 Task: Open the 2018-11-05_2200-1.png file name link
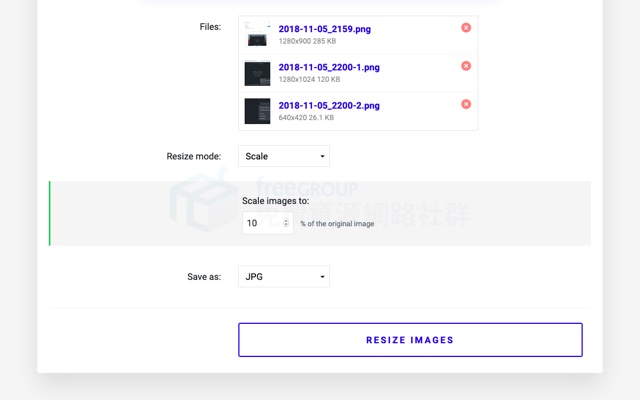(329, 67)
